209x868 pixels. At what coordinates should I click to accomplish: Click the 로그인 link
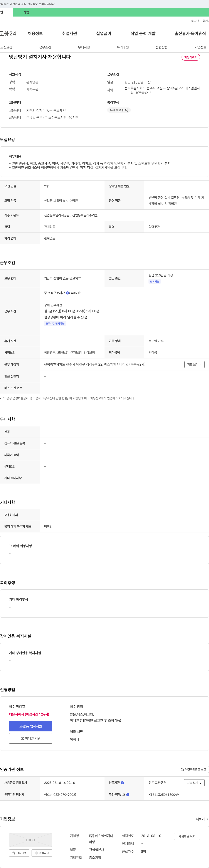[x=195, y=21]
